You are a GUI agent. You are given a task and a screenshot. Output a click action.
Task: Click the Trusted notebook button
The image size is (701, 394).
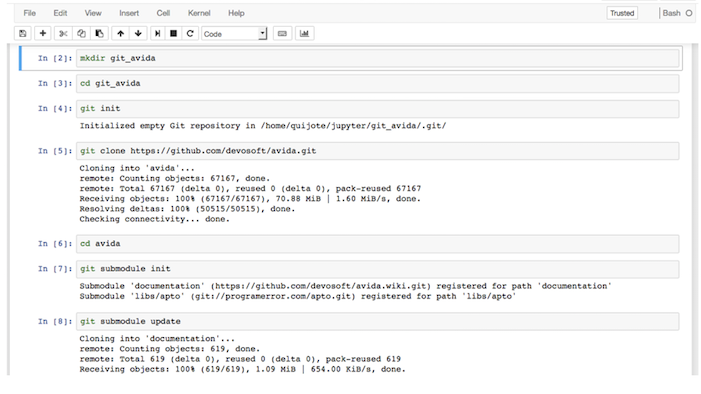coord(622,13)
